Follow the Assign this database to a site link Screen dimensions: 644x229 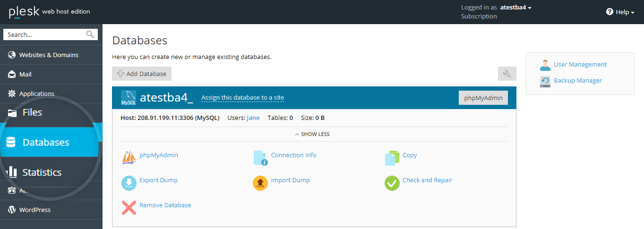click(242, 98)
